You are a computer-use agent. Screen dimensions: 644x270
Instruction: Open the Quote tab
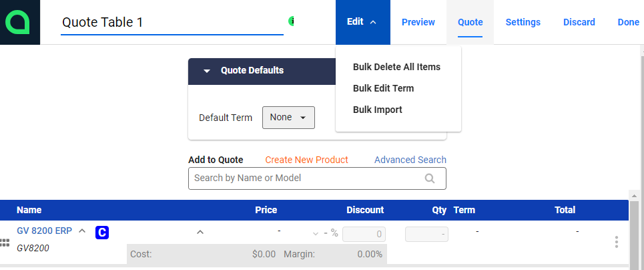pyautogui.click(x=470, y=22)
